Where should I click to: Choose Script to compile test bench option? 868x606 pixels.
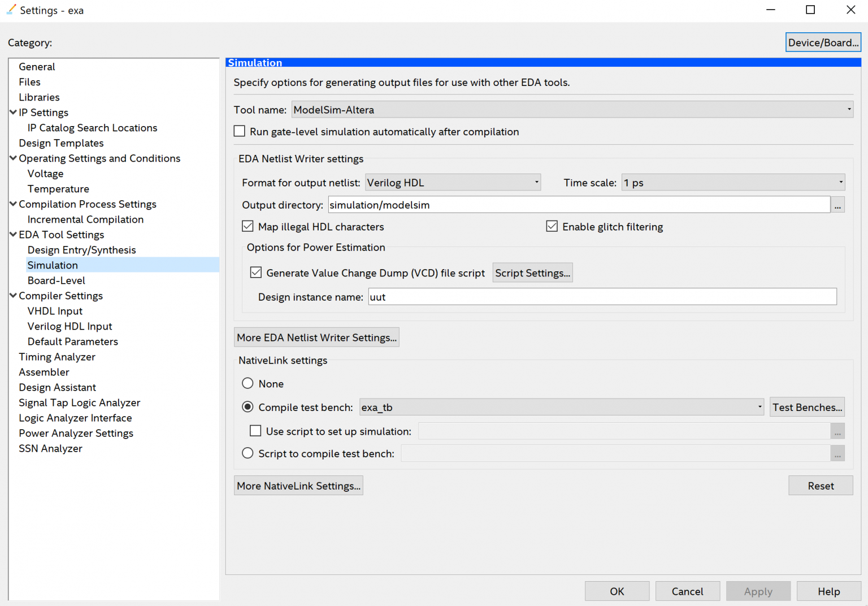click(x=248, y=453)
